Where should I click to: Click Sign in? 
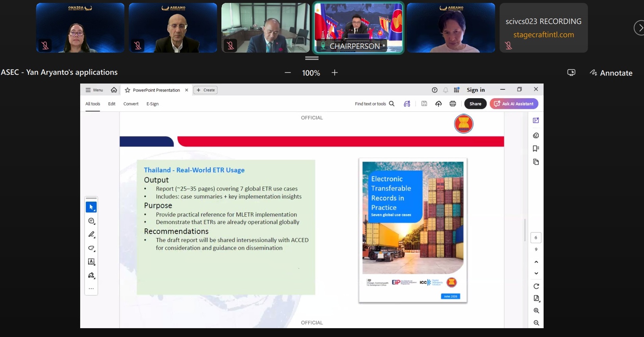(x=476, y=90)
